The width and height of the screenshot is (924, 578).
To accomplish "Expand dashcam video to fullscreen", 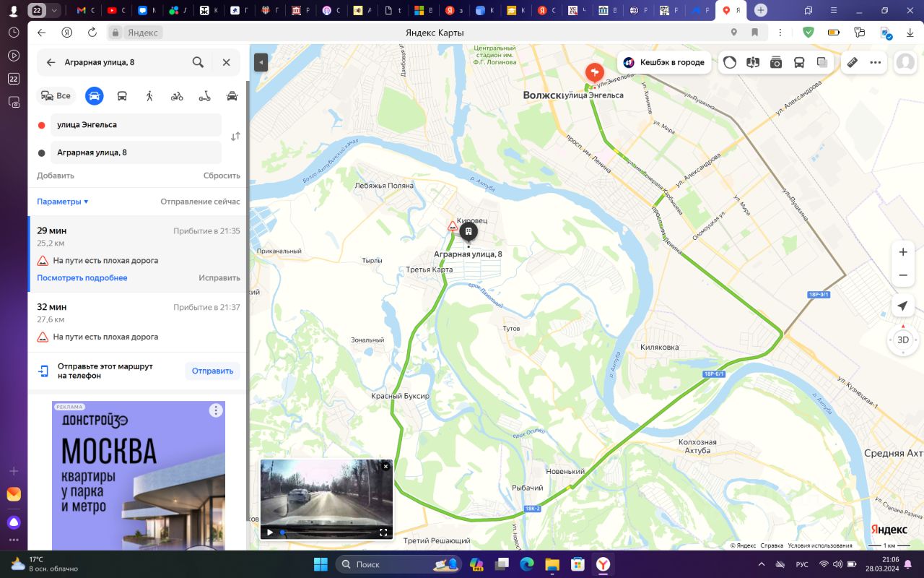I will [383, 532].
